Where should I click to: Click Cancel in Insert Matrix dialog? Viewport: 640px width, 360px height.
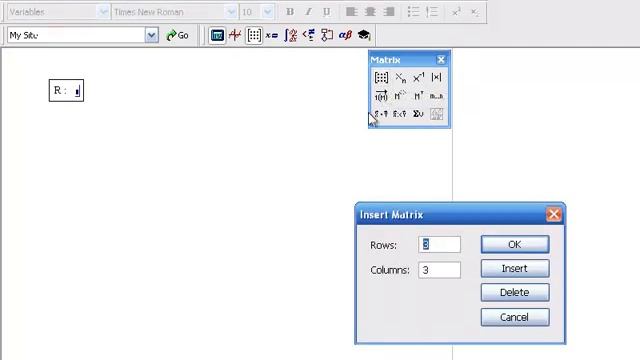515,317
